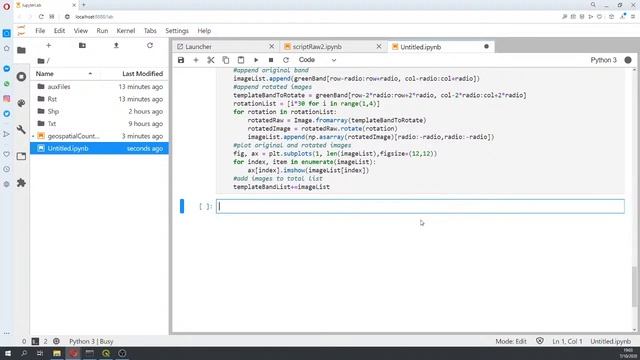The height and width of the screenshot is (360, 640).
Task: Open the cell type Code dropdown
Action: pyautogui.click(x=317, y=60)
